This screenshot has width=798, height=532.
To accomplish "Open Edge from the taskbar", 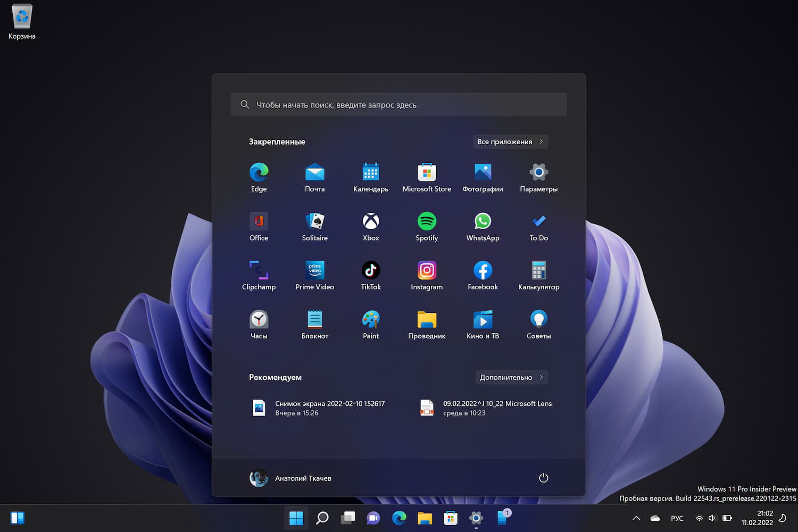I will [399, 518].
